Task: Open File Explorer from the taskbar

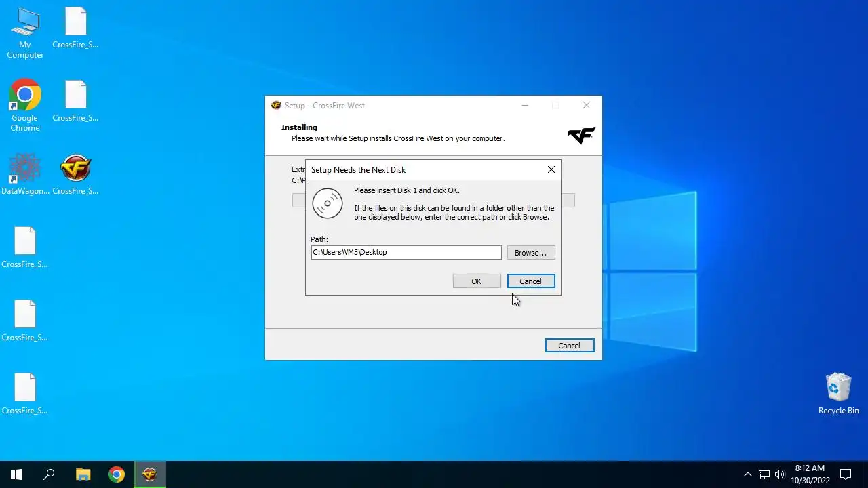Action: coord(83,474)
